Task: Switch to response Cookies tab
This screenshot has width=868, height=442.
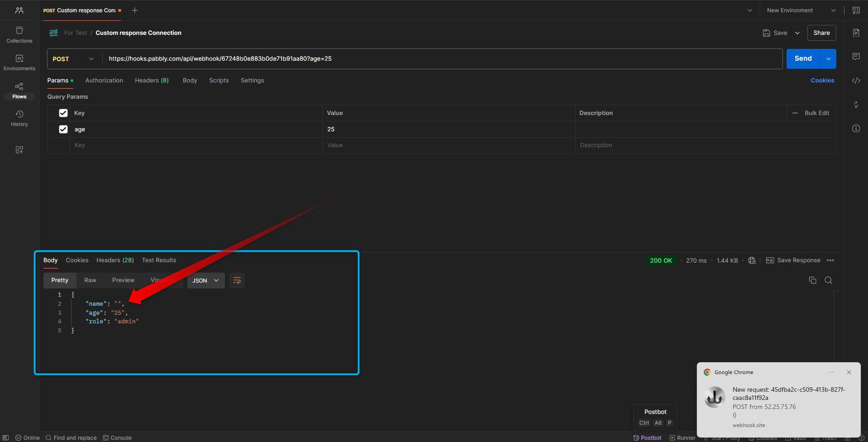Action: [x=77, y=260]
